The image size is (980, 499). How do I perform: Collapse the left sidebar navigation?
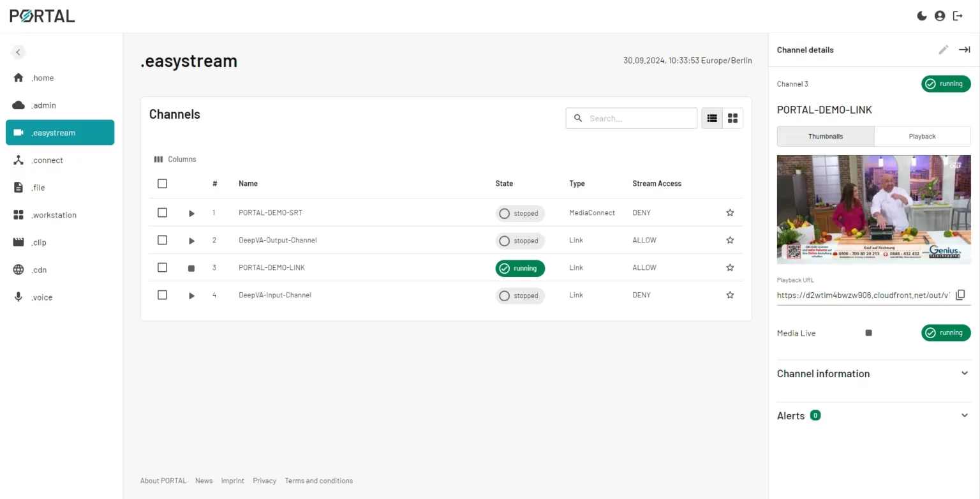pyautogui.click(x=19, y=52)
